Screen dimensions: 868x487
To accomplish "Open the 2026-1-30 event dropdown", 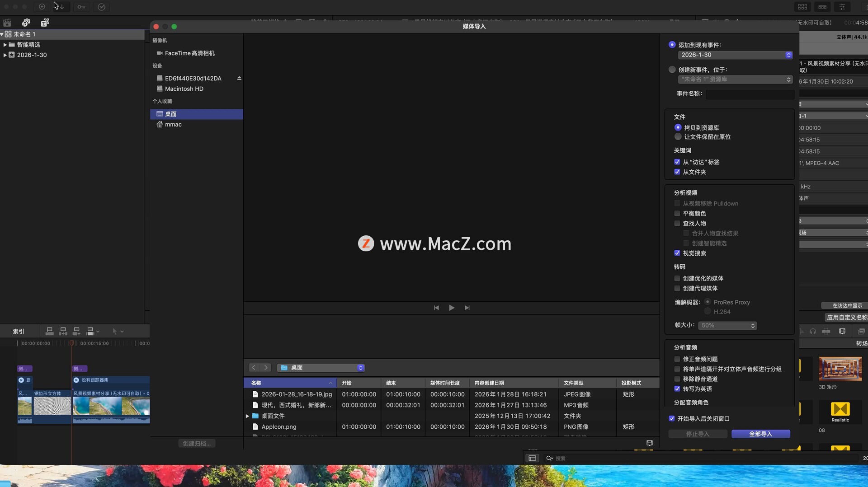I will (x=735, y=55).
